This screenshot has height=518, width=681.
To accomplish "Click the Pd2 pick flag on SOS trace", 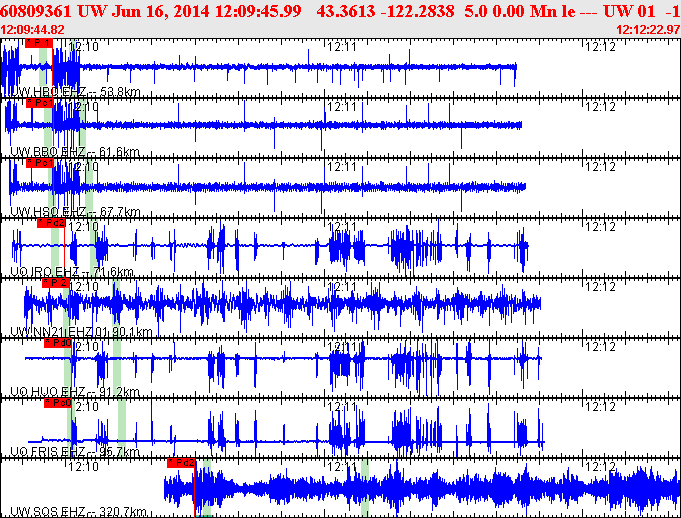I will point(181,463).
